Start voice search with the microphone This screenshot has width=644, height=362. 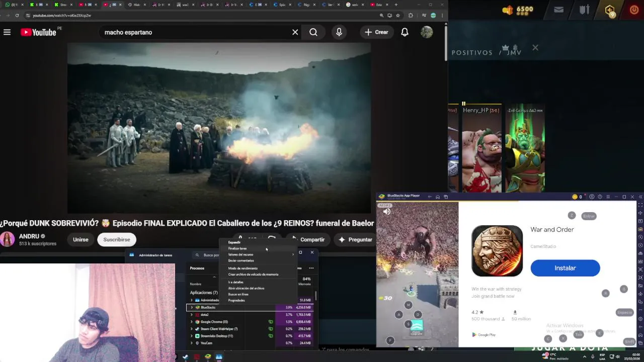339,32
